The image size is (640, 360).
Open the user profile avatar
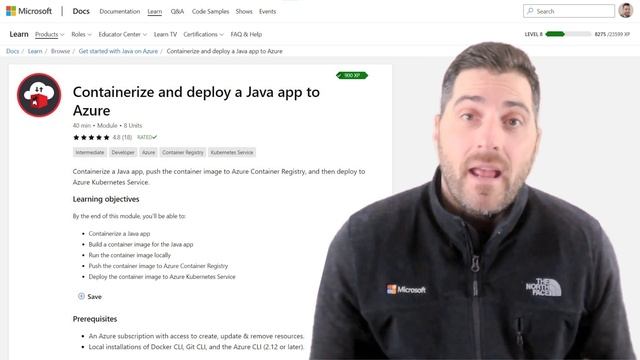pyautogui.click(x=625, y=11)
